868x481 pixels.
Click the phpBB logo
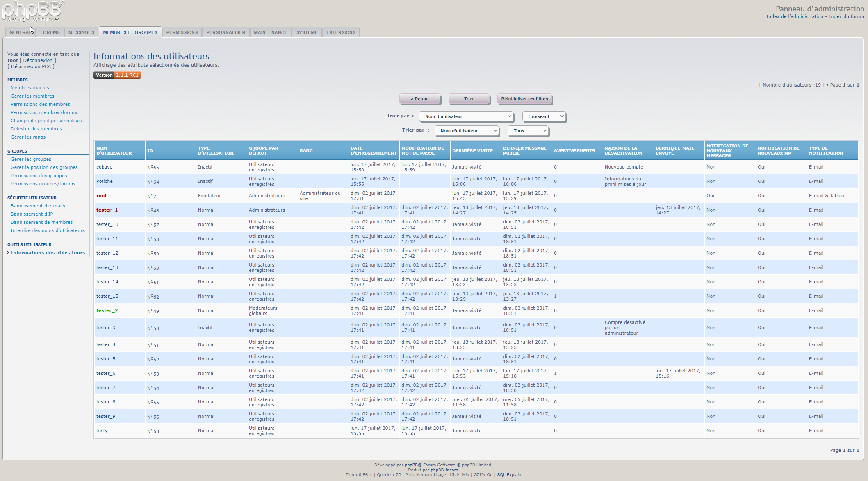pos(33,11)
